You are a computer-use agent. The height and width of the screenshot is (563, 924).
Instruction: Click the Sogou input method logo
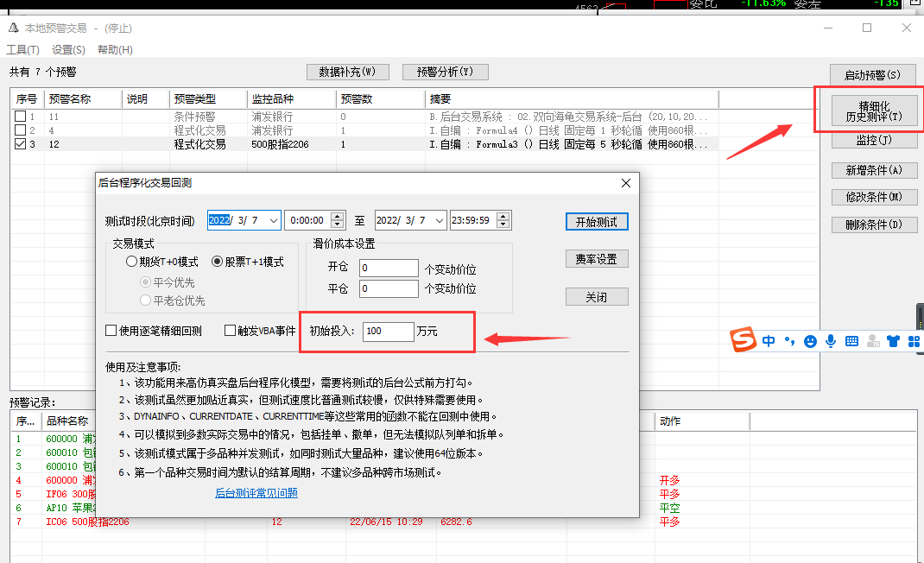[743, 339]
